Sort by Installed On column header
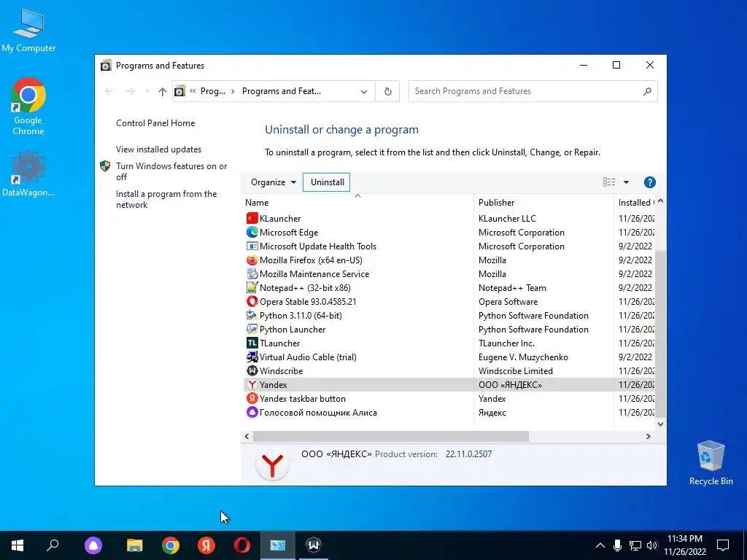Screen dimensions: 747x560 (635, 203)
